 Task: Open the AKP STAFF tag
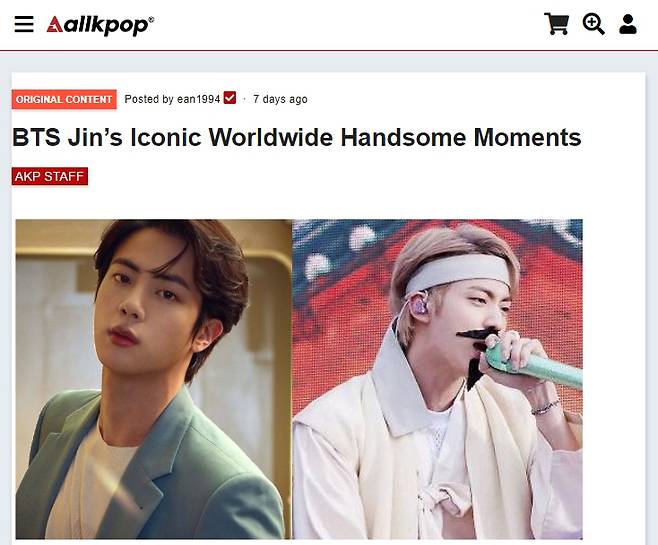coord(50,176)
